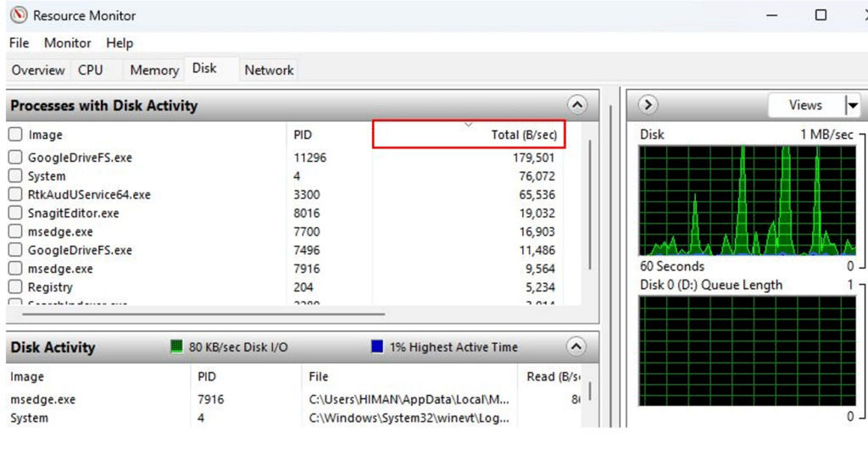Click the Resource Monitor app icon in title bar
This screenshot has width=868, height=450.
[18, 15]
